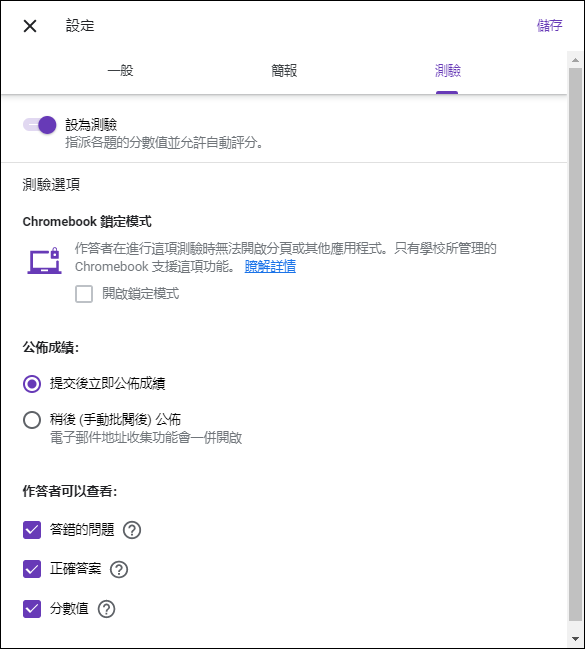The height and width of the screenshot is (649, 585).
Task: Uncheck the 分數值 checkbox
Action: click(32, 609)
